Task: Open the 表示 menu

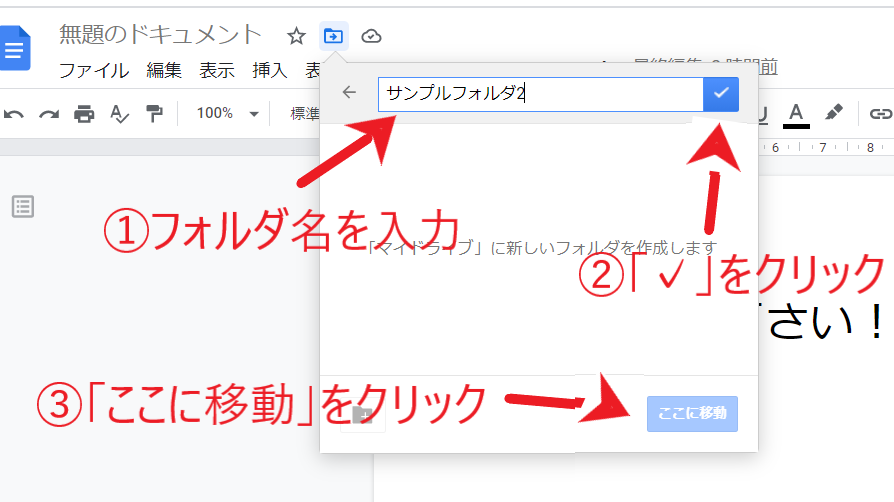Action: coord(217,71)
